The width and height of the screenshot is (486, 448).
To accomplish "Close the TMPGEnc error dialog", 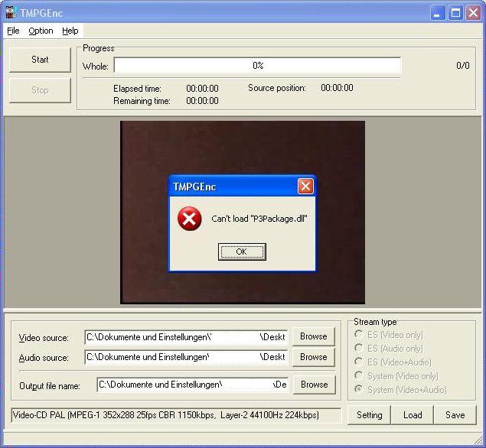I will point(305,187).
